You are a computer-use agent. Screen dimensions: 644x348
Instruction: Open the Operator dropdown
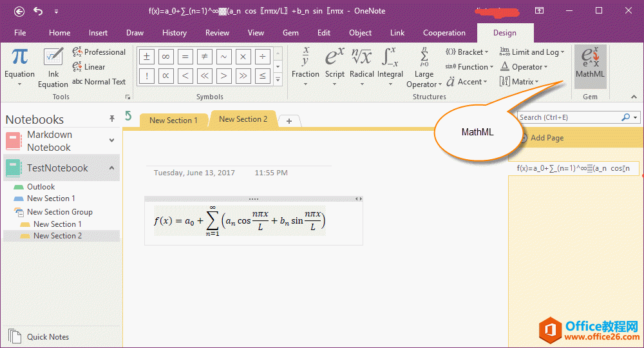(x=524, y=66)
